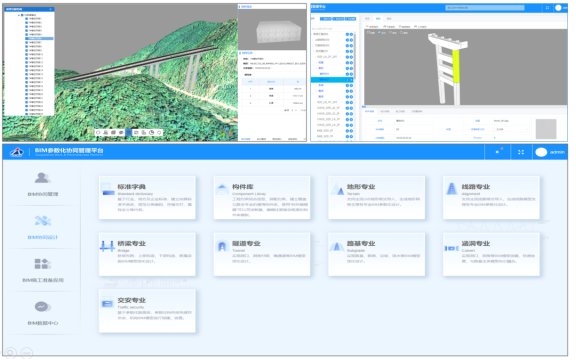Collapse the model tree panel header chevron

(51, 9)
